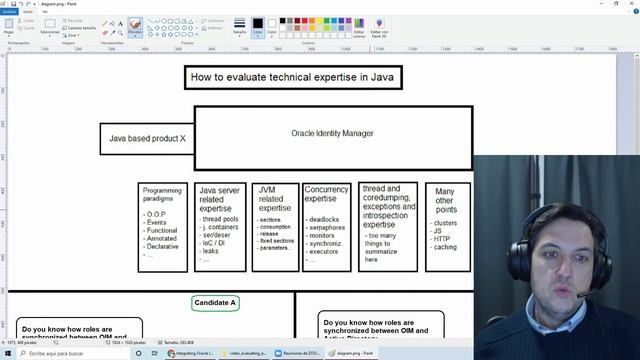640x360 pixels.
Task: Pick the green color swatch
Action: tap(327, 20)
